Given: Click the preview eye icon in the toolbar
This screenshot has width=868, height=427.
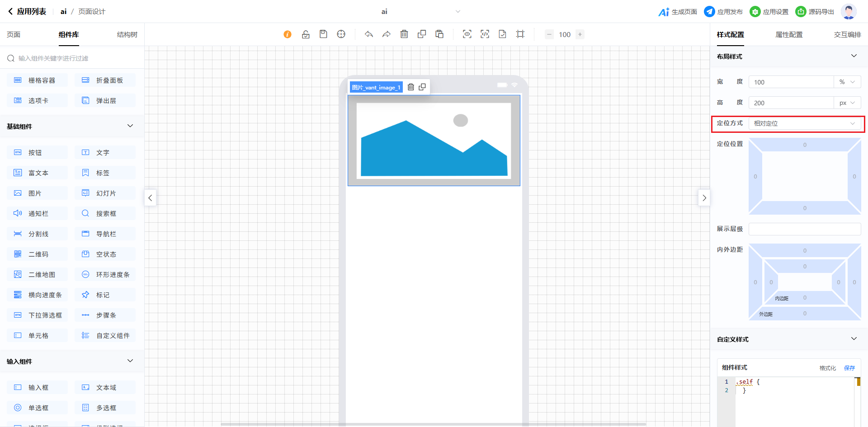Looking at the screenshot, I should 467,34.
